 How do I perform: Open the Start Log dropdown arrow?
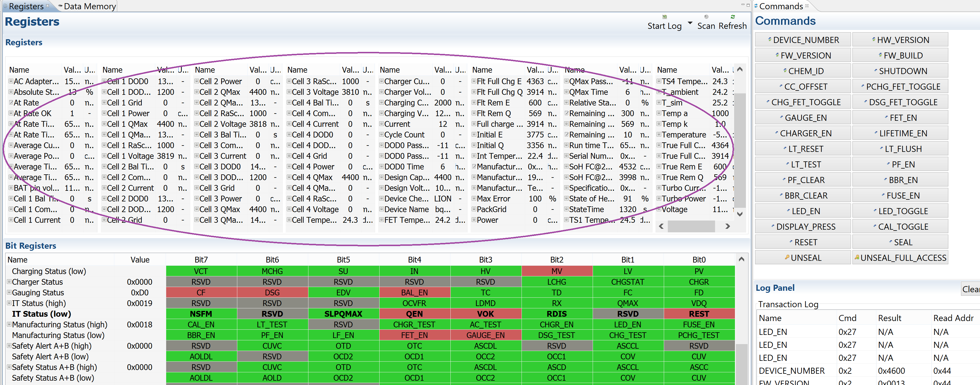(x=690, y=23)
